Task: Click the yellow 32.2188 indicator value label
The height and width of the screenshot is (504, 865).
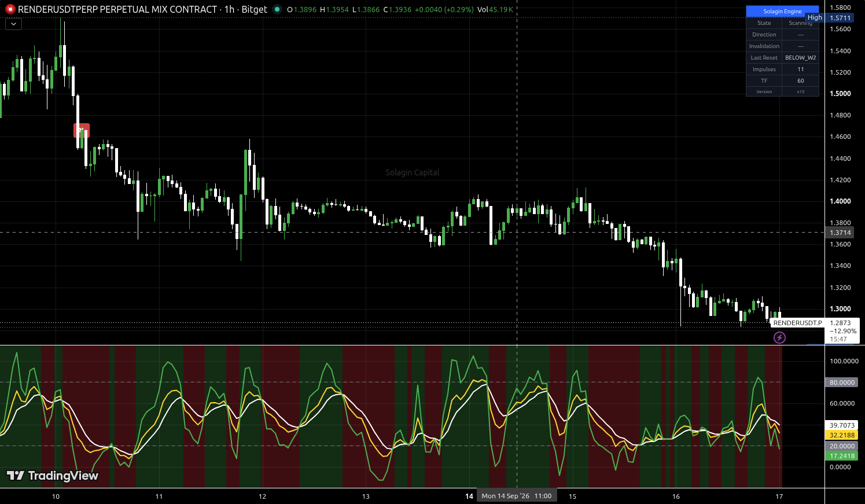Action: (842, 435)
